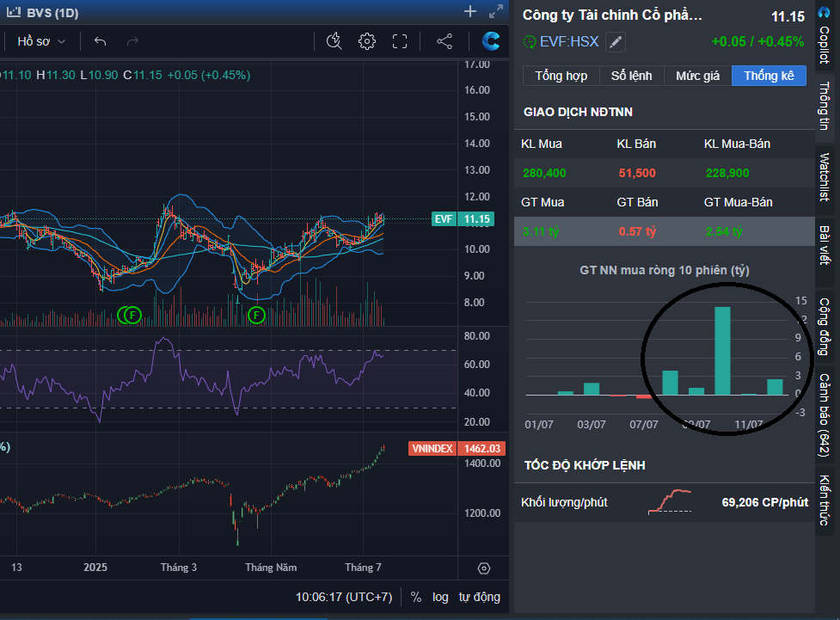Click the 2025 label on time axis
840x620 pixels.
[x=95, y=568]
